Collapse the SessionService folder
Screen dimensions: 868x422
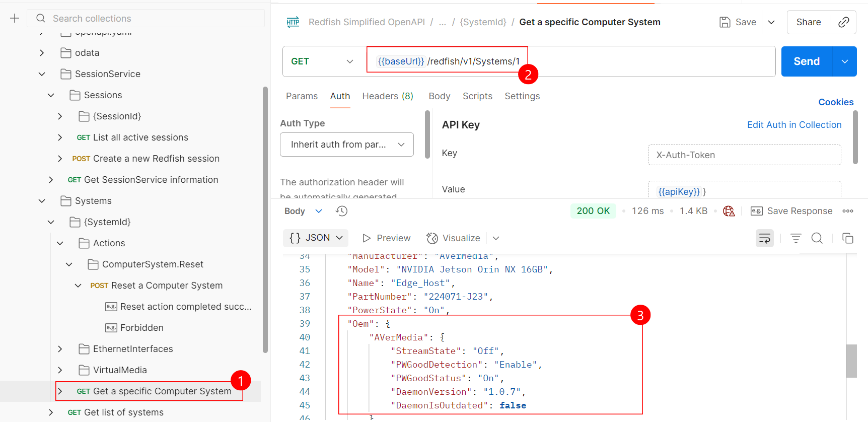[x=42, y=74]
